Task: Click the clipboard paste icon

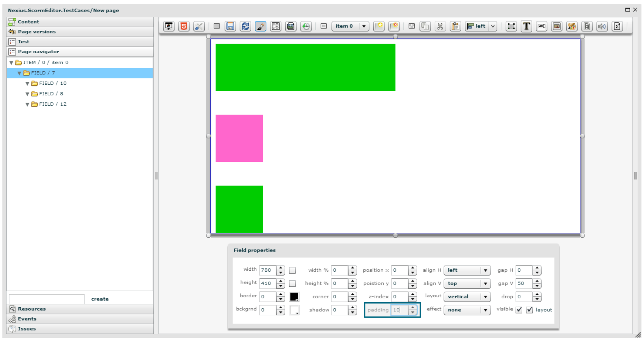Action: [x=455, y=26]
